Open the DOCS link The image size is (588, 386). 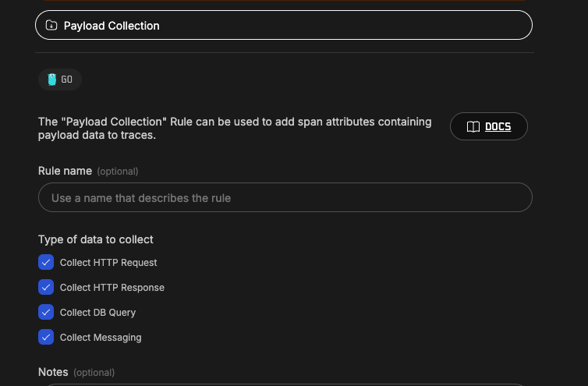[489, 126]
